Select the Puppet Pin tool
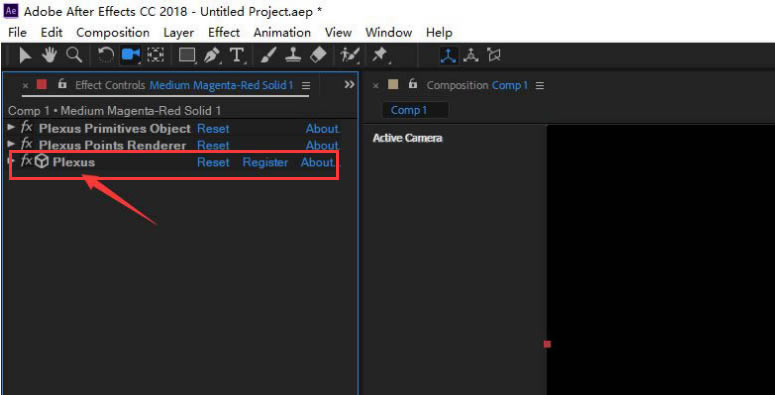Viewport: 775px width, 395px height. pos(380,55)
